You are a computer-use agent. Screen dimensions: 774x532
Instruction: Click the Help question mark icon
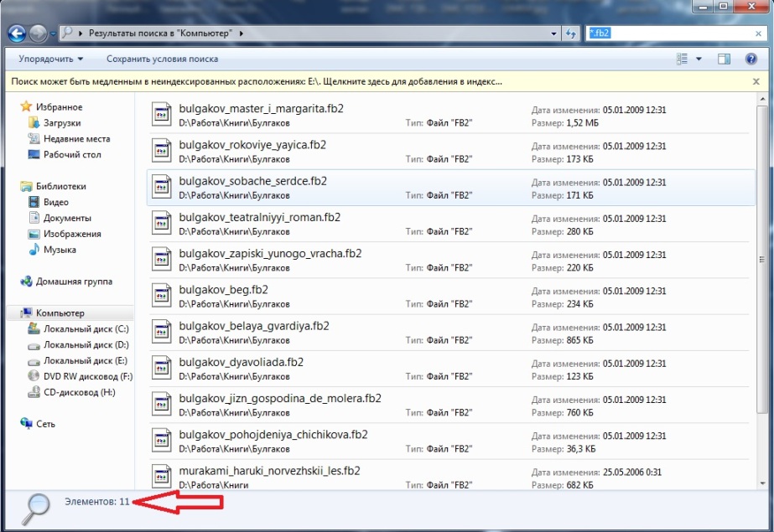point(751,59)
